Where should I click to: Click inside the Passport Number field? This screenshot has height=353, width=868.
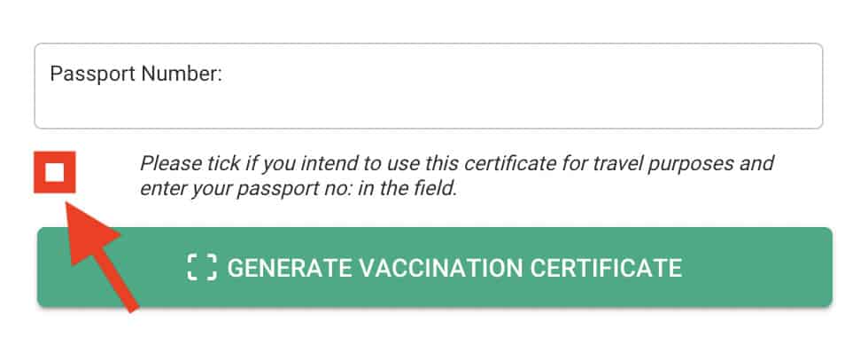[x=429, y=86]
